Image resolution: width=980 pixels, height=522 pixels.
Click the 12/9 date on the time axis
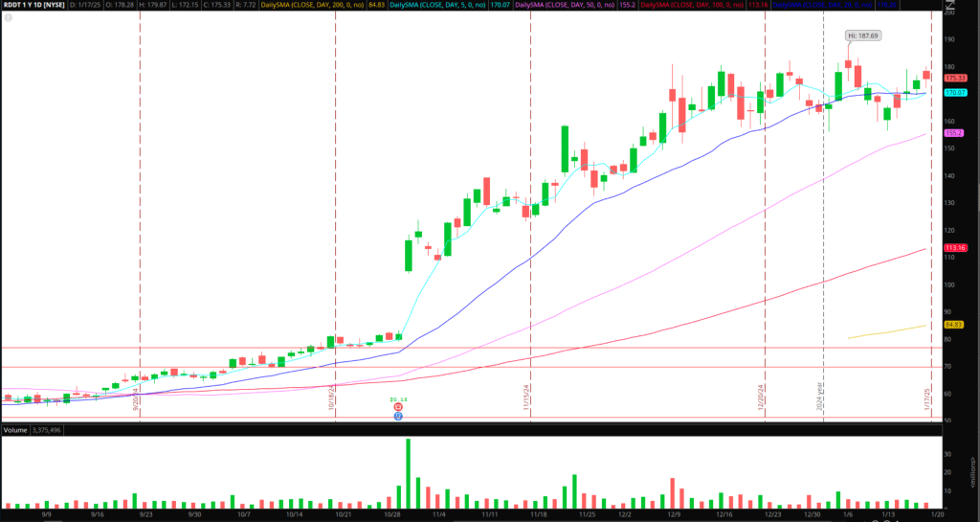674,514
